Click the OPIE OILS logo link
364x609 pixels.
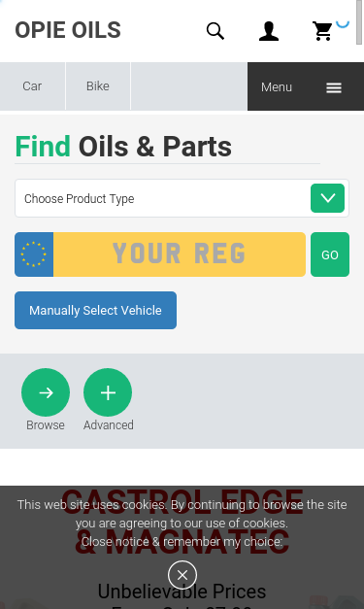(x=68, y=30)
